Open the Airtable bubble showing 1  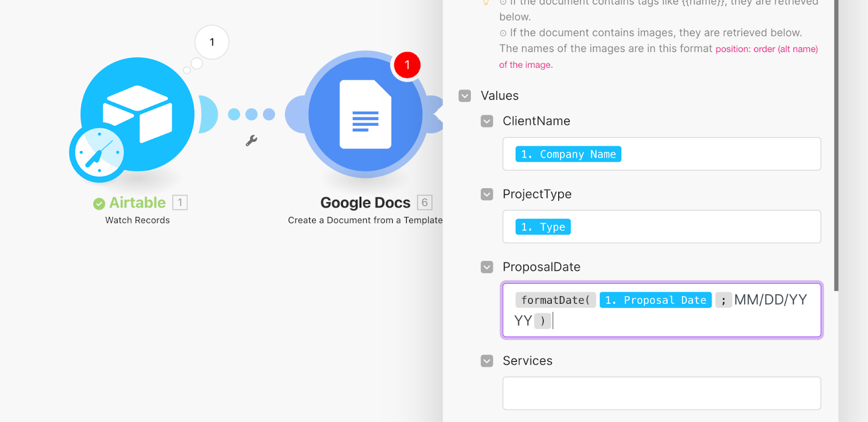212,42
